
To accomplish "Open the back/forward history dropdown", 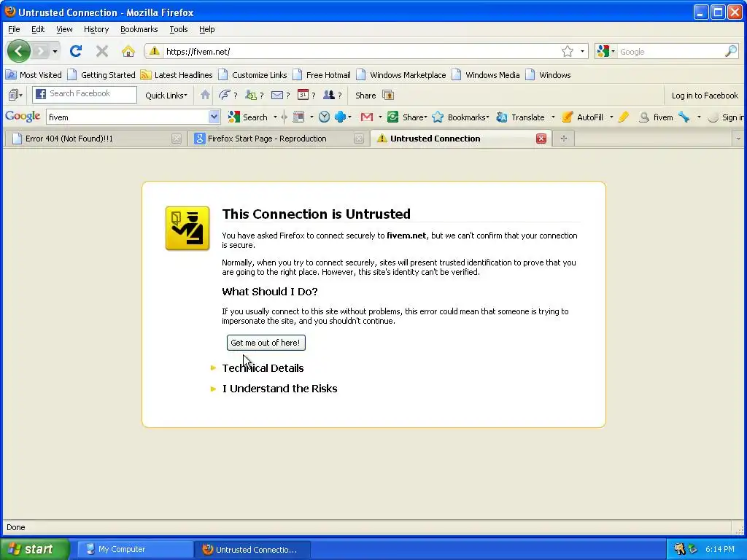I will (55, 52).
